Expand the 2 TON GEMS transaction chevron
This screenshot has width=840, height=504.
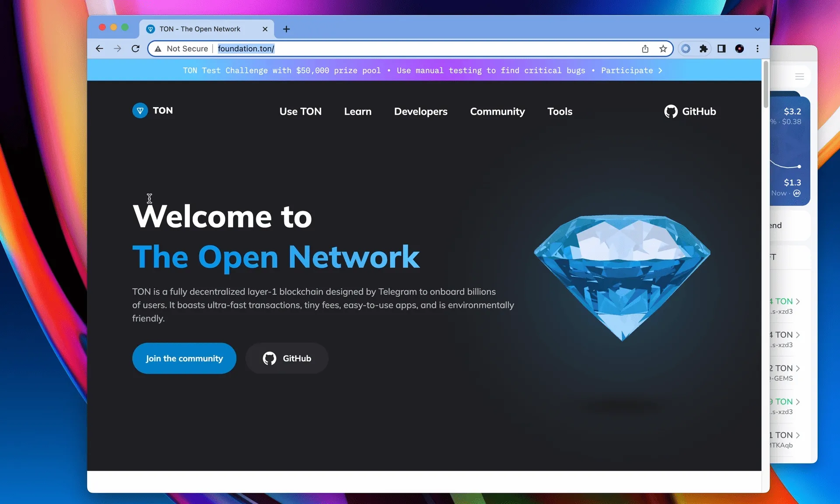(x=797, y=368)
